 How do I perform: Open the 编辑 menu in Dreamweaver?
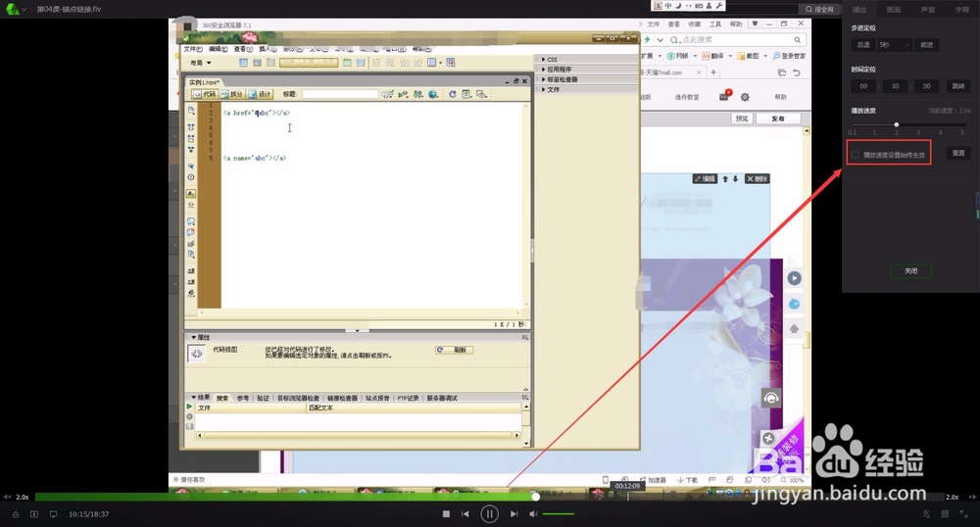[219, 49]
